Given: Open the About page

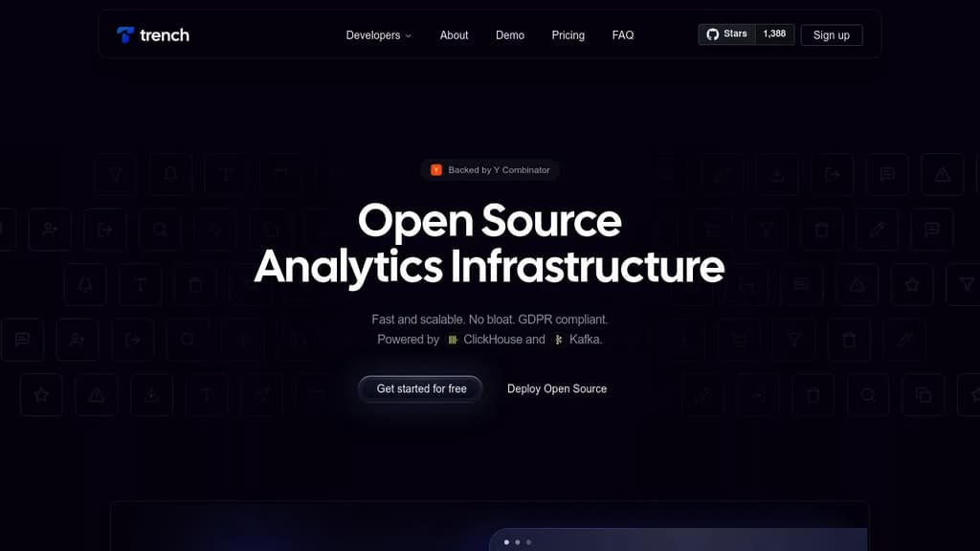Looking at the screenshot, I should click(x=454, y=35).
